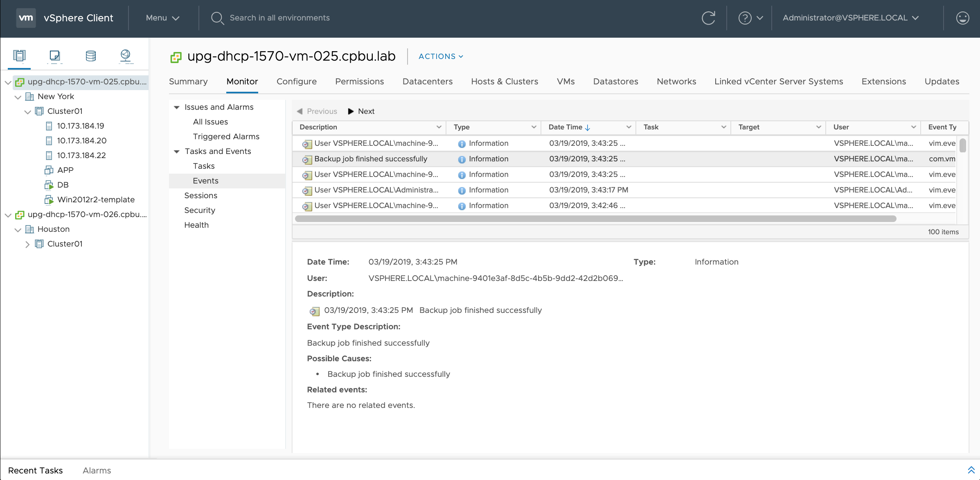This screenshot has height=480, width=980.
Task: Open the Alarms tab at bottom
Action: (97, 471)
